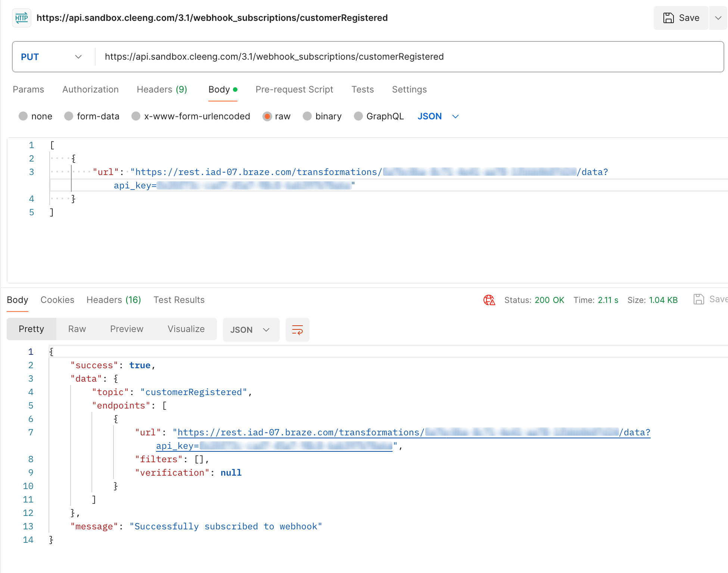This screenshot has height=573, width=728.
Task: Select the raw body radio option
Action: pyautogui.click(x=267, y=116)
